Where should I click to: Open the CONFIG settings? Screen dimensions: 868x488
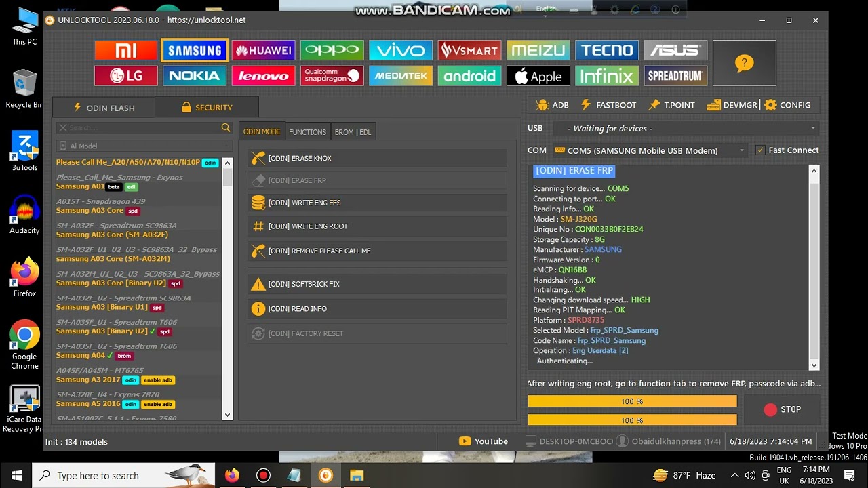pos(787,105)
